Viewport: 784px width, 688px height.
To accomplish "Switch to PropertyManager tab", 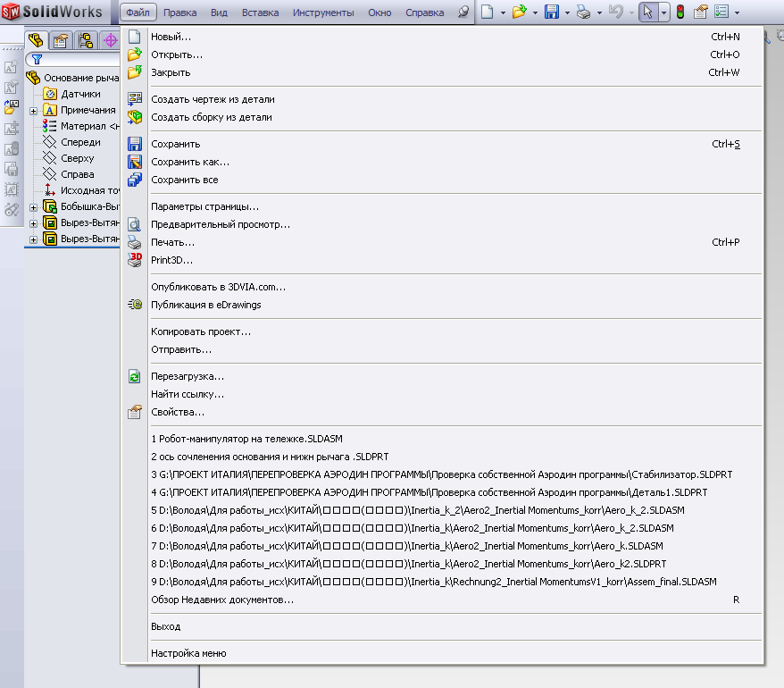I will point(61,40).
